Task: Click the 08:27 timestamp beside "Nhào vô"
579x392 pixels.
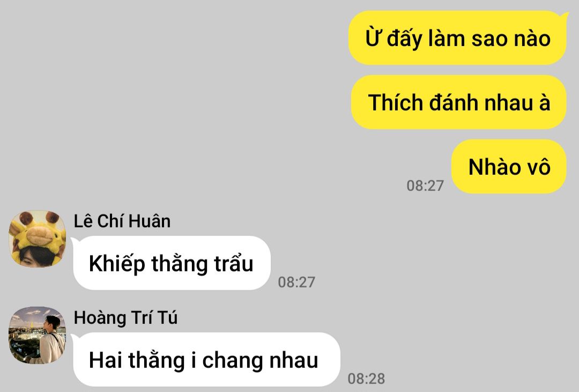Action: [425, 186]
